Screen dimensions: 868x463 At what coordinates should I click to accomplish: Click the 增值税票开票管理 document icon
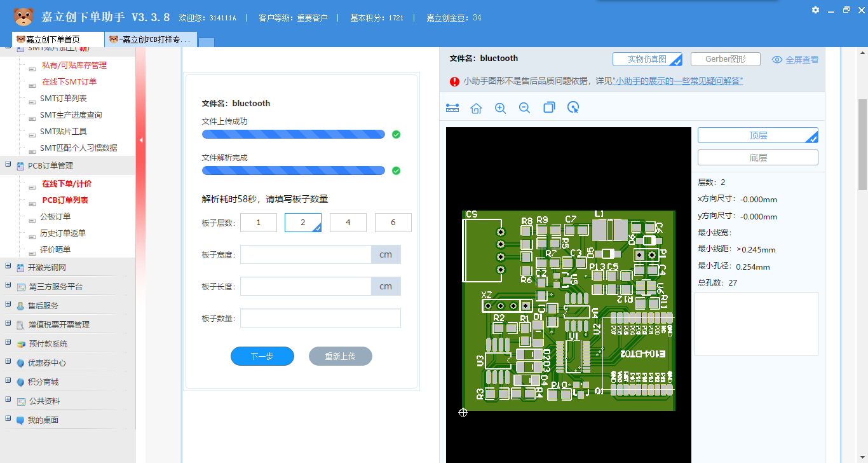coord(21,325)
